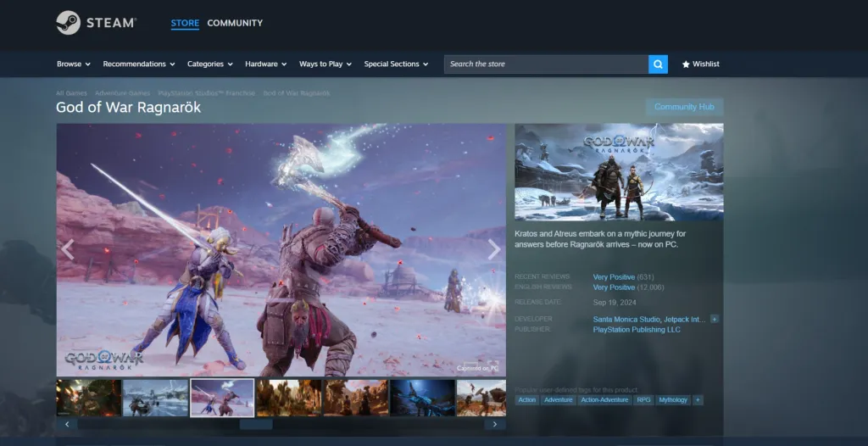Click the thumbnail strip right scroll arrow
This screenshot has width=868, height=446.
point(495,425)
